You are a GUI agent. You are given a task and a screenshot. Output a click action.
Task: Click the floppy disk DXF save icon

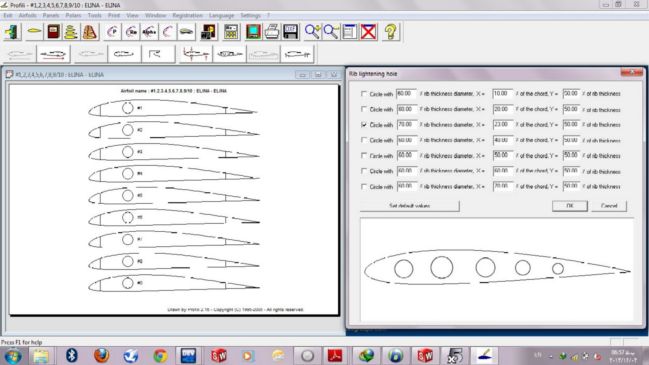coord(291,32)
